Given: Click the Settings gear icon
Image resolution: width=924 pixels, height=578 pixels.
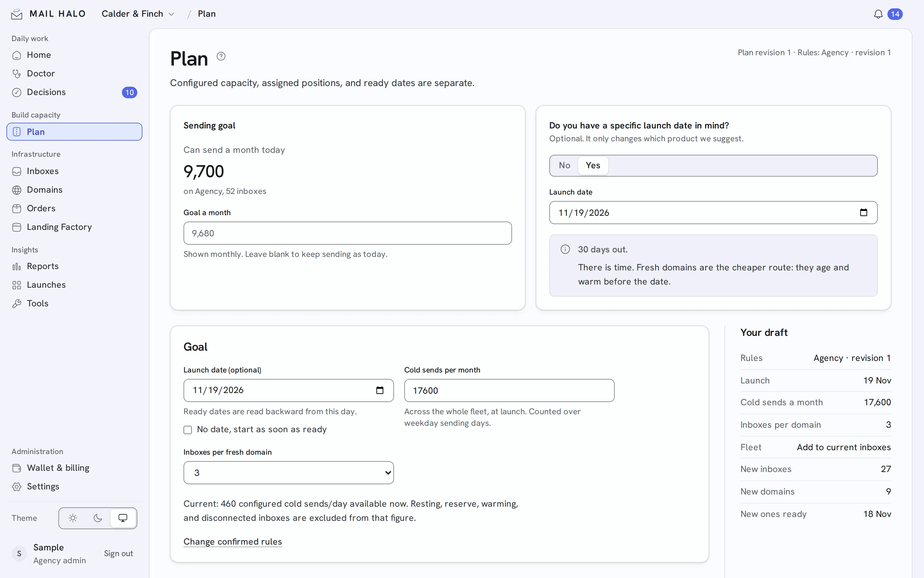Looking at the screenshot, I should click(x=16, y=486).
